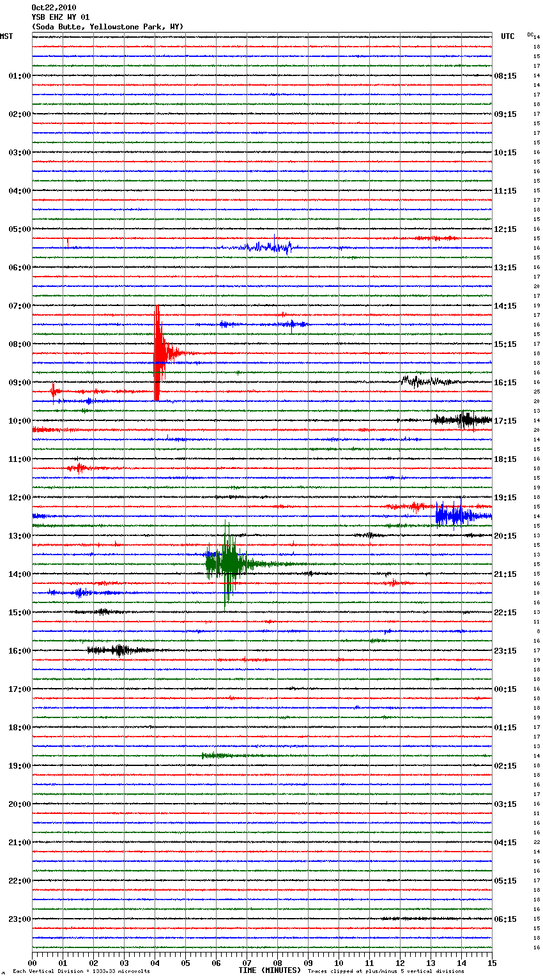This screenshot has width=543, height=980.
Task: Click the TIME (MINUTES) axis title
Action: pyautogui.click(x=270, y=970)
